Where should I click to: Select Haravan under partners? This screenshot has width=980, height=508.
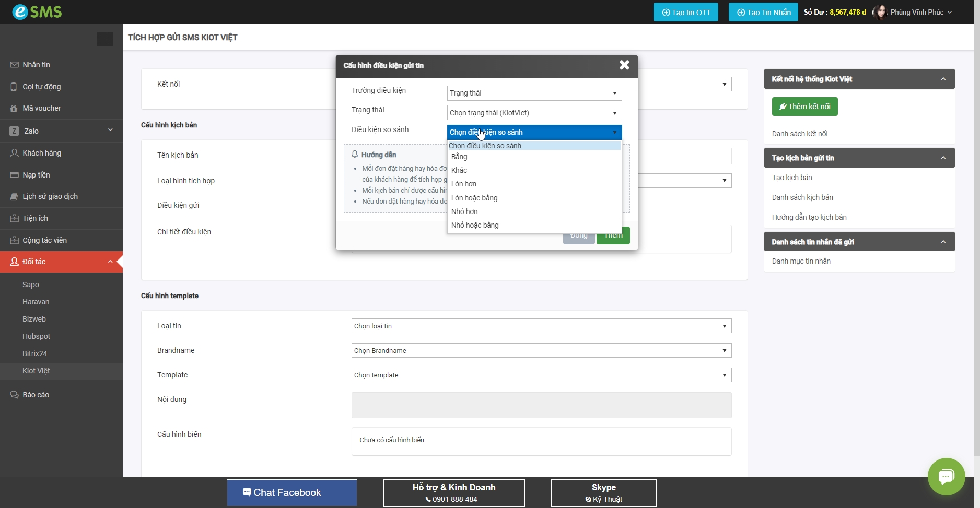pos(36,302)
